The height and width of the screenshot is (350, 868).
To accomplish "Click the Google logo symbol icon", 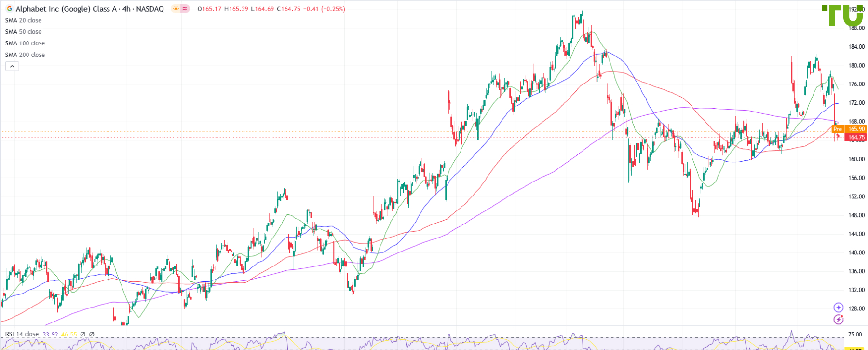I will 9,9.
